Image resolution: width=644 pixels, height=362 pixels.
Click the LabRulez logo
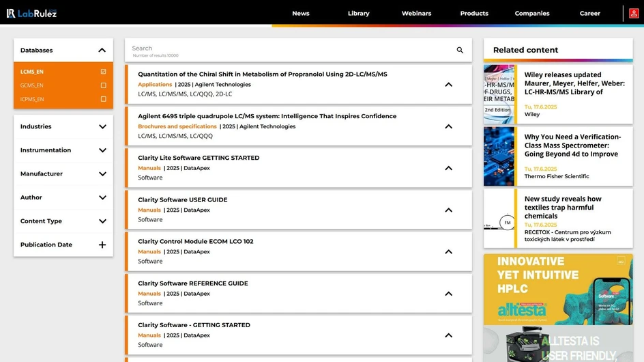(x=31, y=13)
